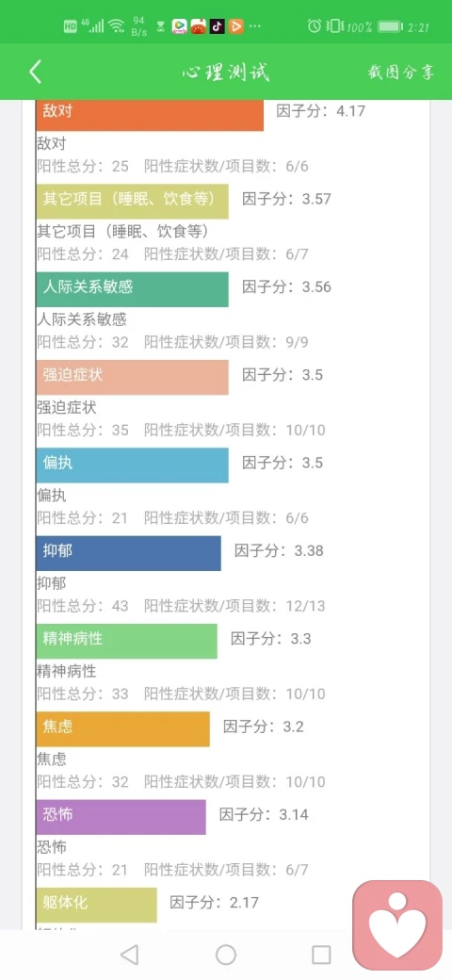
Task: Select the 其它项目（睡眠、饮食等）bar
Action: coord(133,201)
